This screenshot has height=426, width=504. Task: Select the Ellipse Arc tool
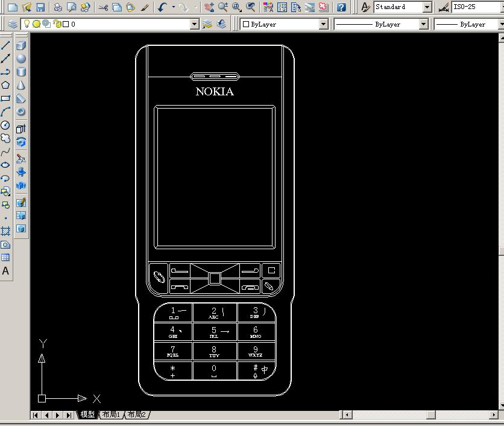click(x=5, y=178)
